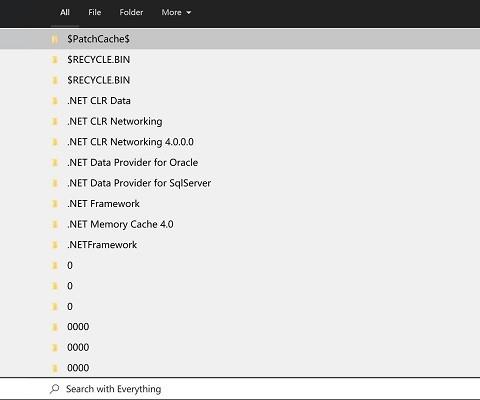Click the folder icon next to .NET Data Provider for Oracle
The height and width of the screenshot is (400, 480).
(x=55, y=163)
